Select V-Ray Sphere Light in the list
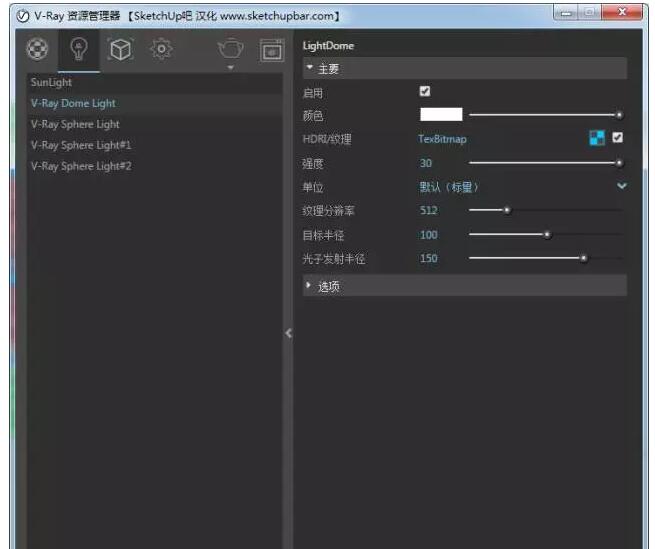 (x=155, y=125)
